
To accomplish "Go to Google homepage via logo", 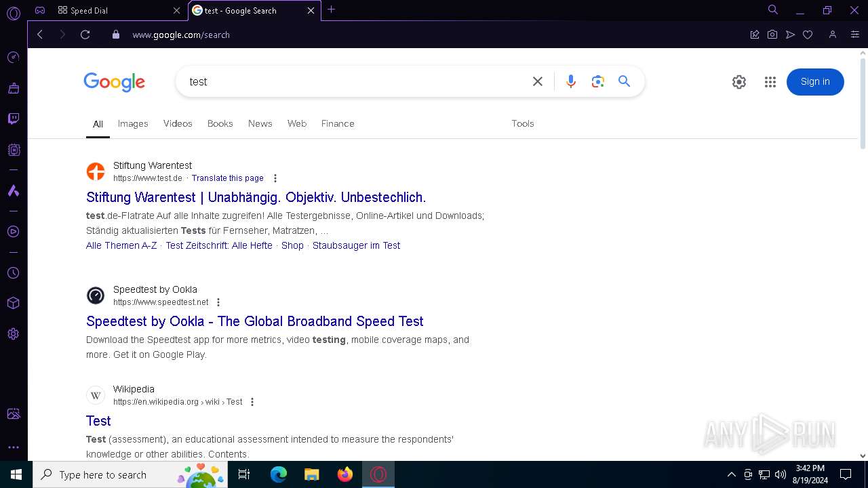I will pyautogui.click(x=114, y=82).
